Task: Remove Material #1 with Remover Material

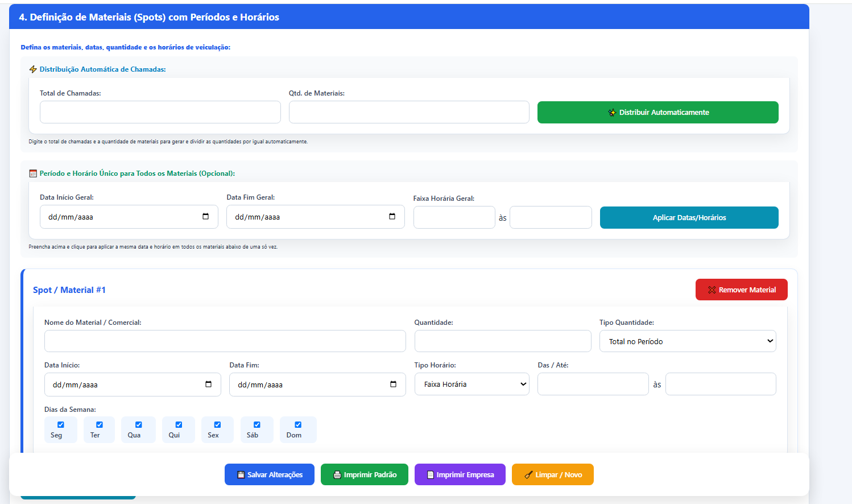Action: point(742,290)
